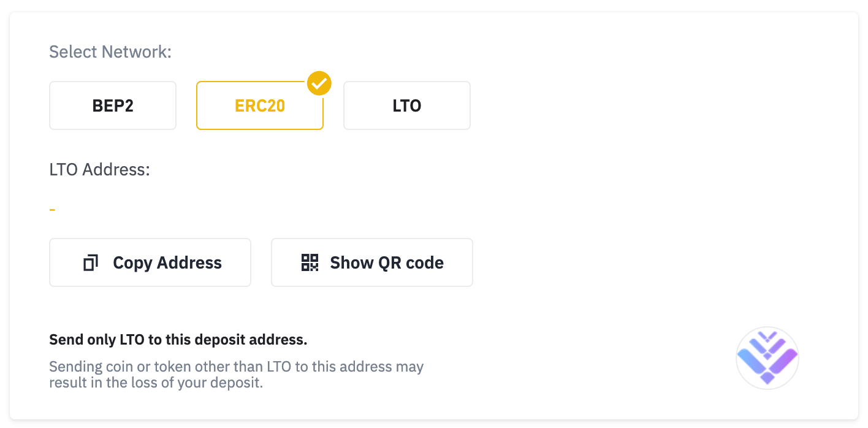Click the purple-blue logo at card corner
This screenshot has height=428, width=868.
(x=767, y=358)
